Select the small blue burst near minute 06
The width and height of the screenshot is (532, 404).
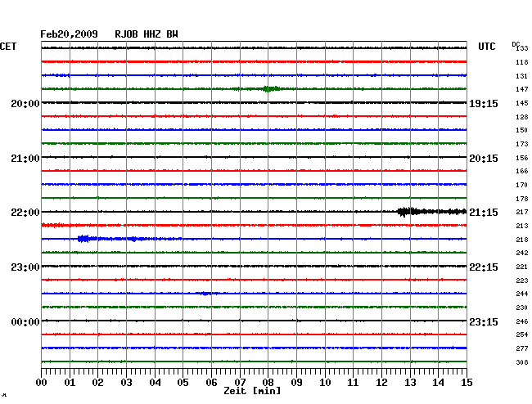[205, 293]
